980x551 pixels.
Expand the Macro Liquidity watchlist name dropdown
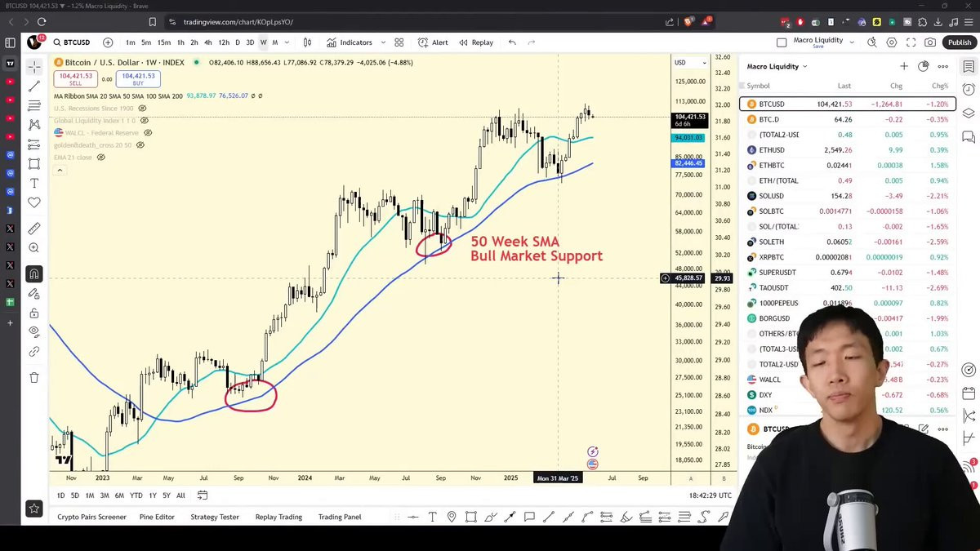pos(804,66)
